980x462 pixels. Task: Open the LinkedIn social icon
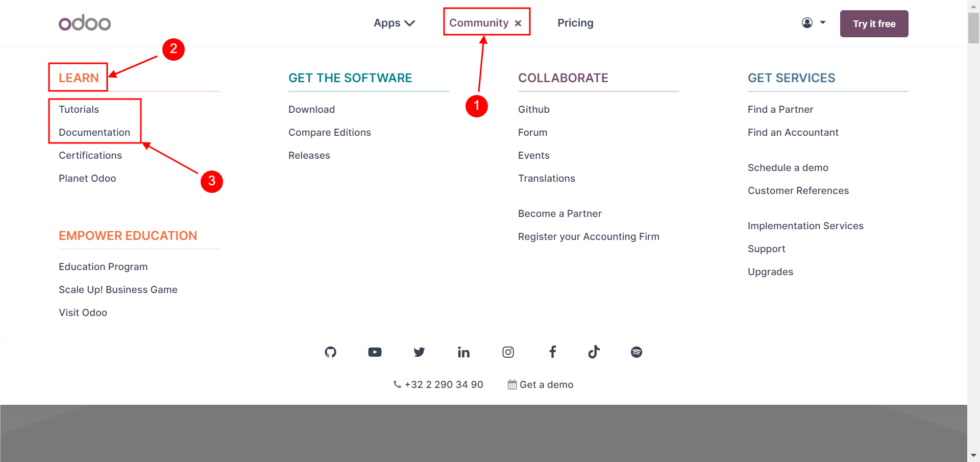click(x=463, y=352)
